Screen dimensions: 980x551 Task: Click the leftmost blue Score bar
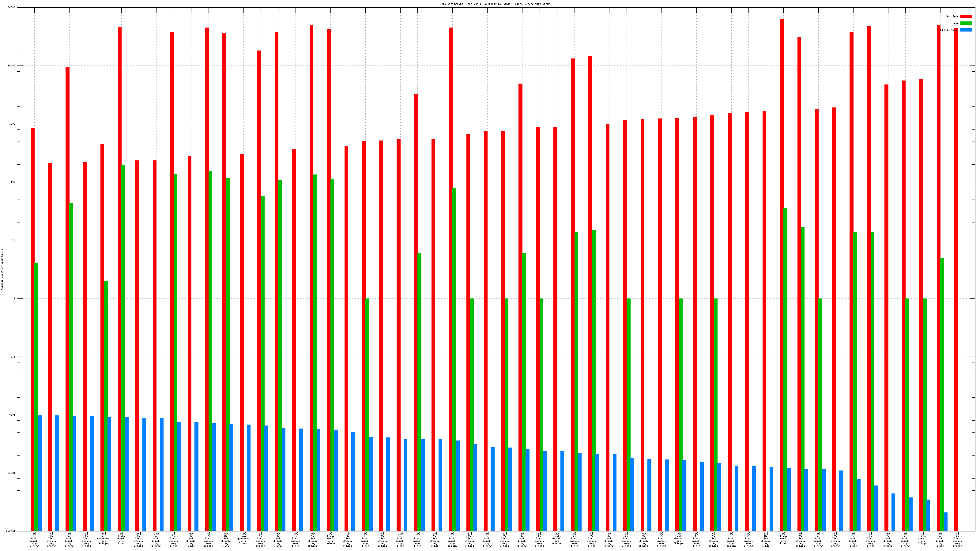point(40,473)
